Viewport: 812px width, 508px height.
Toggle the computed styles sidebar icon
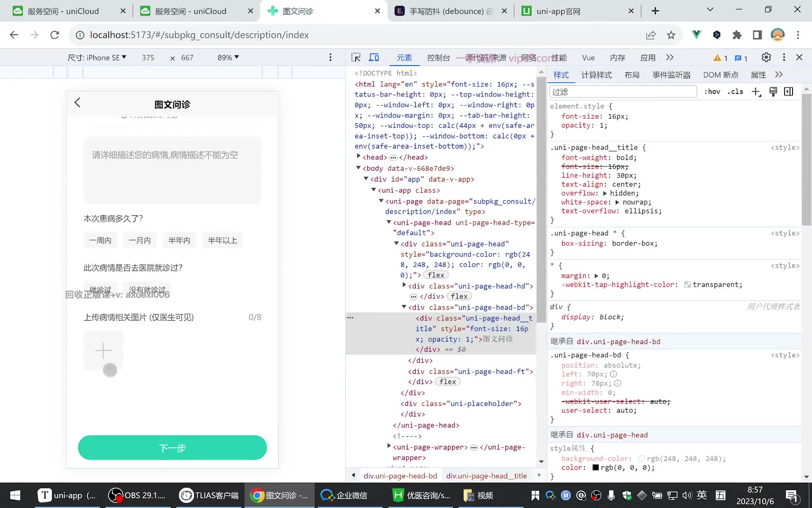(x=789, y=92)
